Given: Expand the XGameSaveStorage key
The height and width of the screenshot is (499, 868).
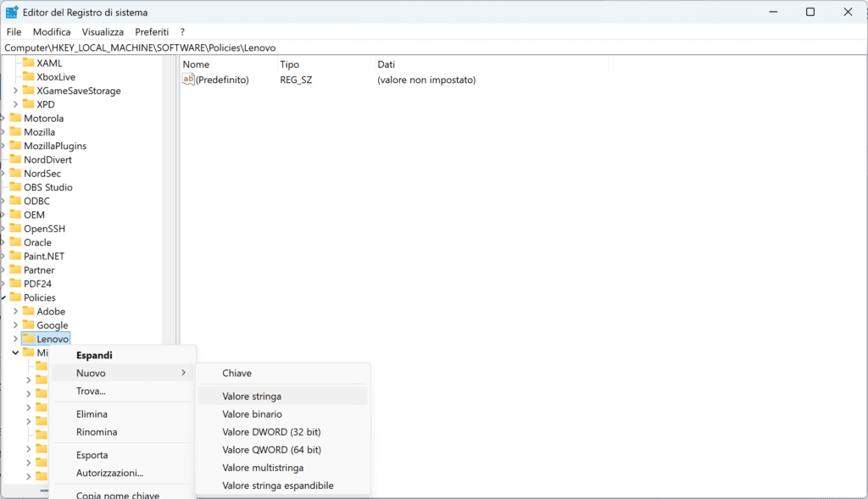Looking at the screenshot, I should 17,91.
